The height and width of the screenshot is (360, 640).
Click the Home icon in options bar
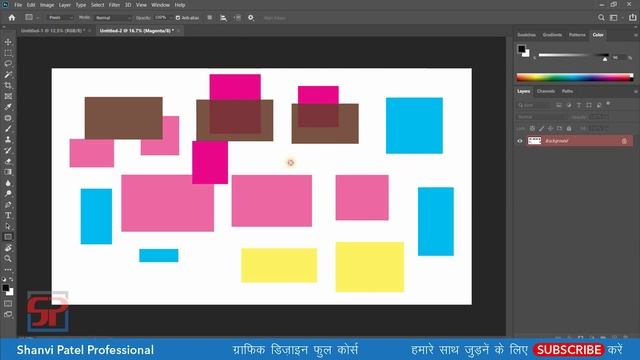[x=12, y=18]
